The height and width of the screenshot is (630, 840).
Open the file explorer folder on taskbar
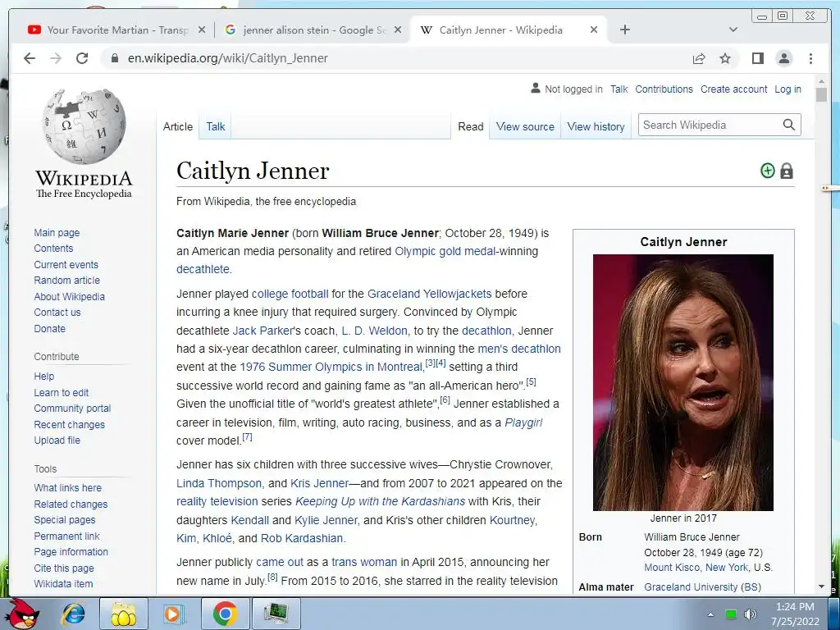(123, 614)
